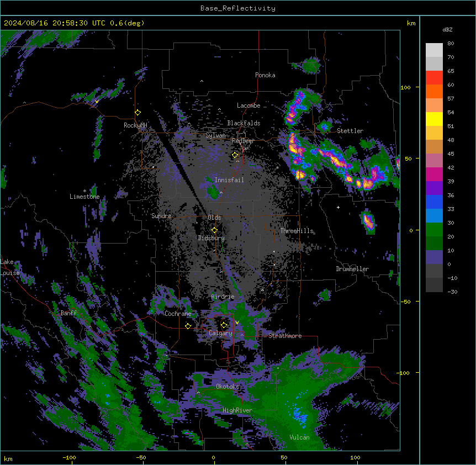
Task: Click the 50 tick on the horizontal axis
Action: click(x=284, y=457)
